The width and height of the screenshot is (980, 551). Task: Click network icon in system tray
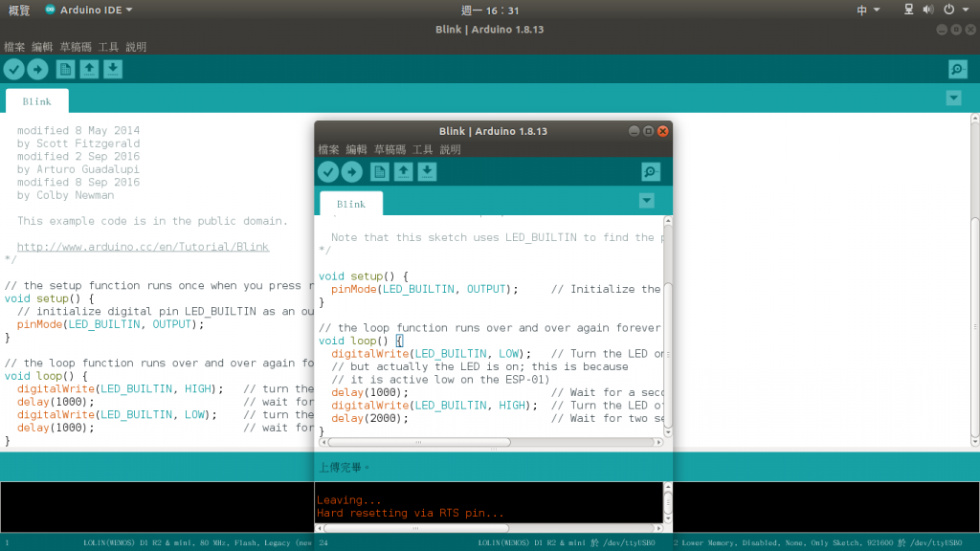909,10
